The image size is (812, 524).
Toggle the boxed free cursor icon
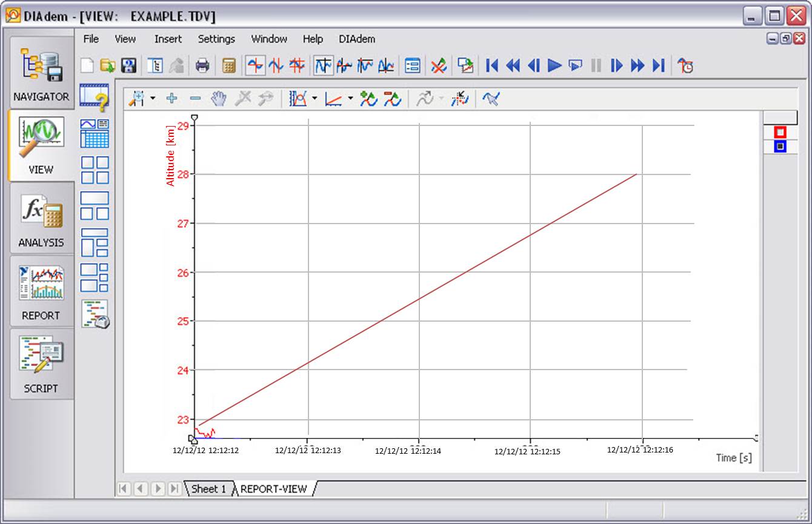coord(324,65)
